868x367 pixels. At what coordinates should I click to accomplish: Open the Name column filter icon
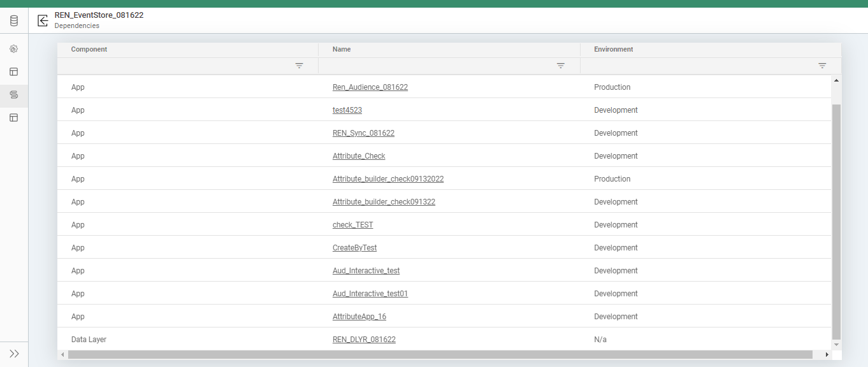pyautogui.click(x=561, y=66)
